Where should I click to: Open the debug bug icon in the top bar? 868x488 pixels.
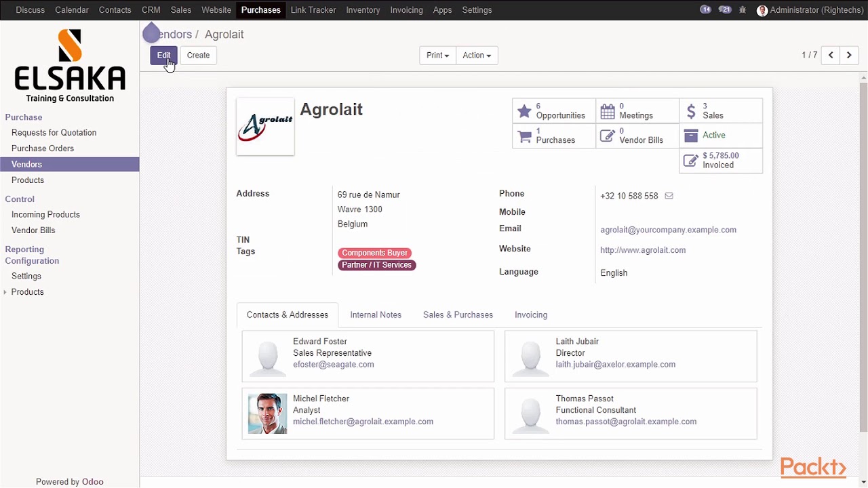coord(743,10)
